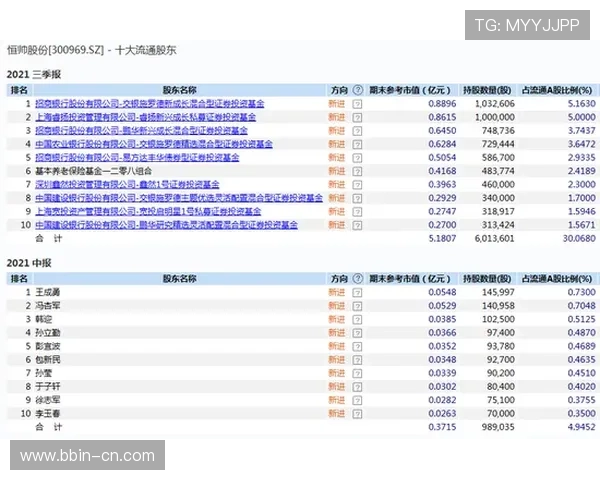
Task: Click the question icon in the 90,200 shares row
Action: tap(357, 374)
